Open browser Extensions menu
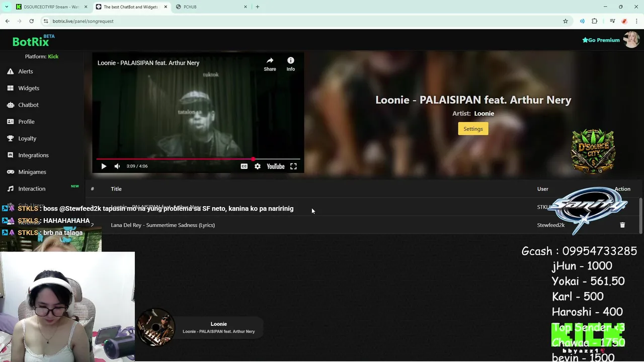The height and width of the screenshot is (362, 644). (595, 21)
